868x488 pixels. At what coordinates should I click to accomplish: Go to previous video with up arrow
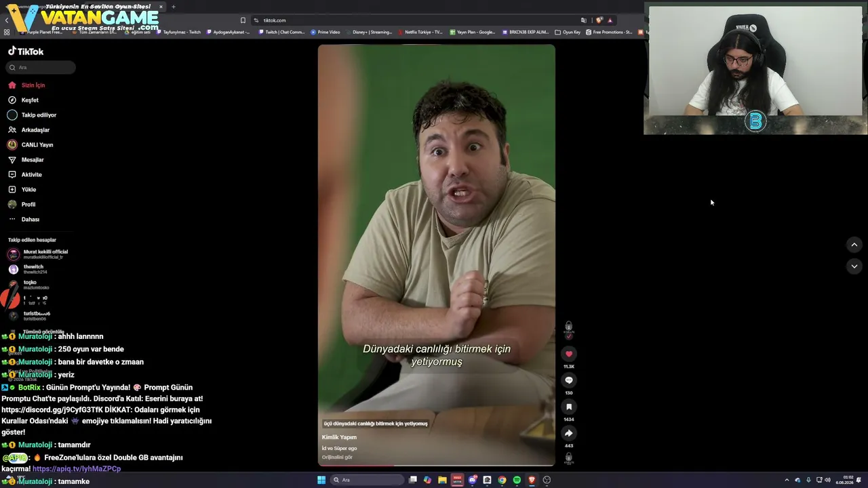tap(854, 245)
